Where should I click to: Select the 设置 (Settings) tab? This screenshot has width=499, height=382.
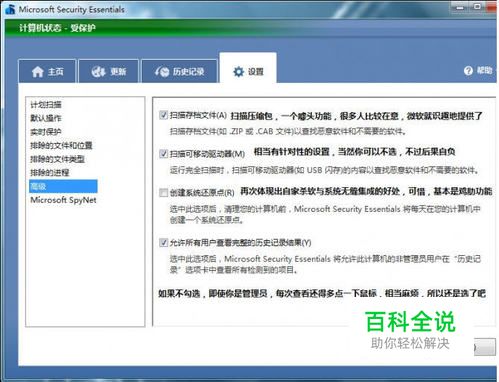248,68
